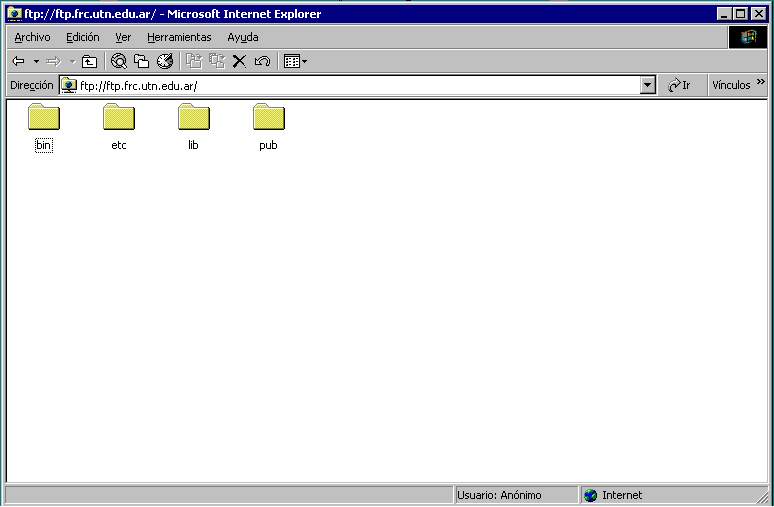774x507 pixels.
Task: Open the Forward history dropdown arrow
Action: pos(72,62)
